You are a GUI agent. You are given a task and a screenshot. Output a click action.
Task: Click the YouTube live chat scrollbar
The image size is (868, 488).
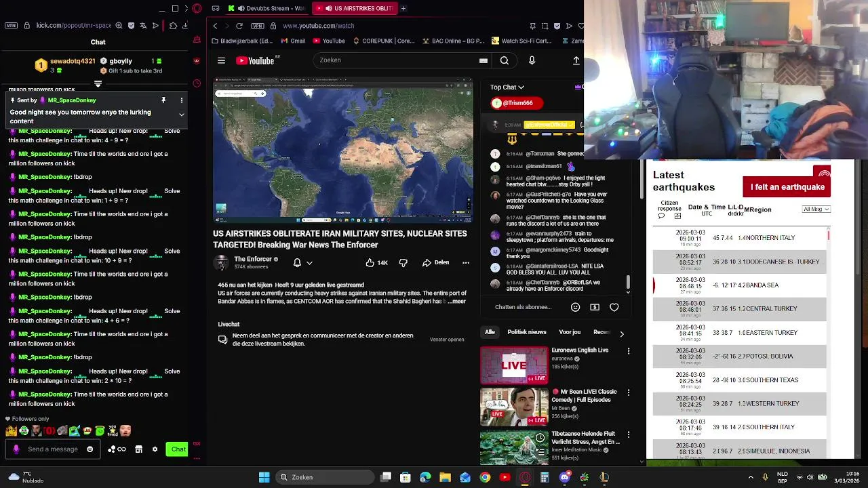(x=628, y=282)
